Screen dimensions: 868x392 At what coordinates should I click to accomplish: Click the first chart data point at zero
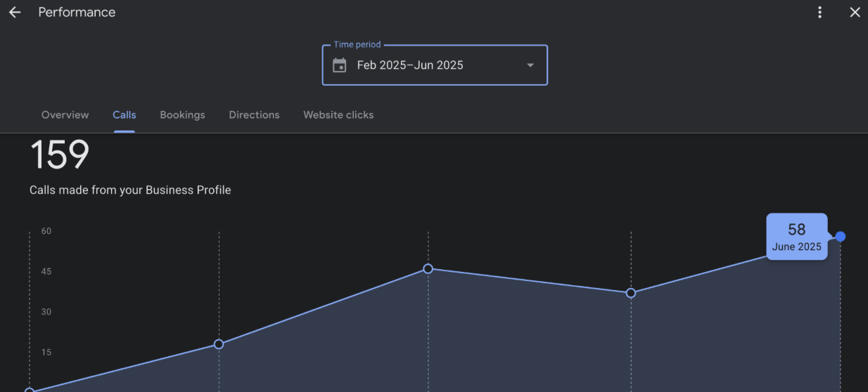(30, 390)
